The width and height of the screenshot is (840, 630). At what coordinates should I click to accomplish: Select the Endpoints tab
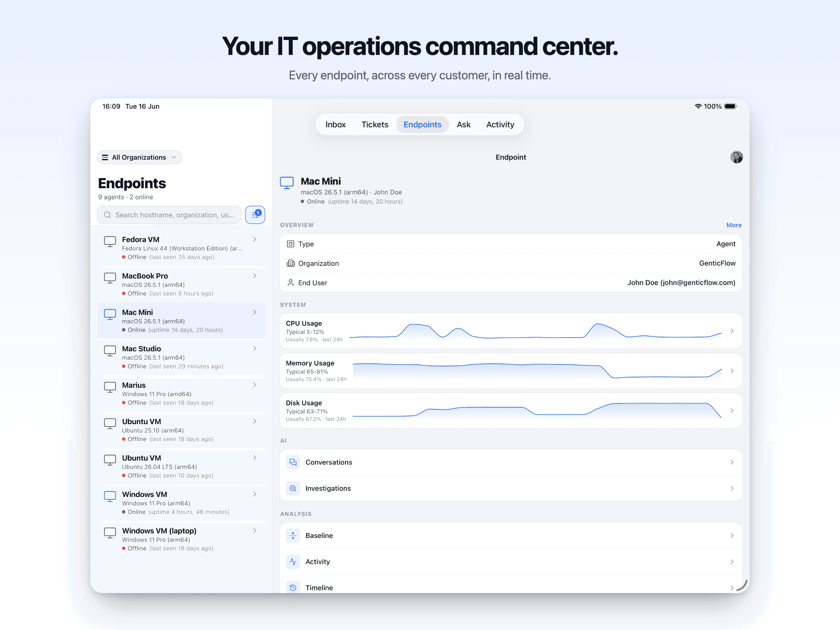tap(422, 125)
